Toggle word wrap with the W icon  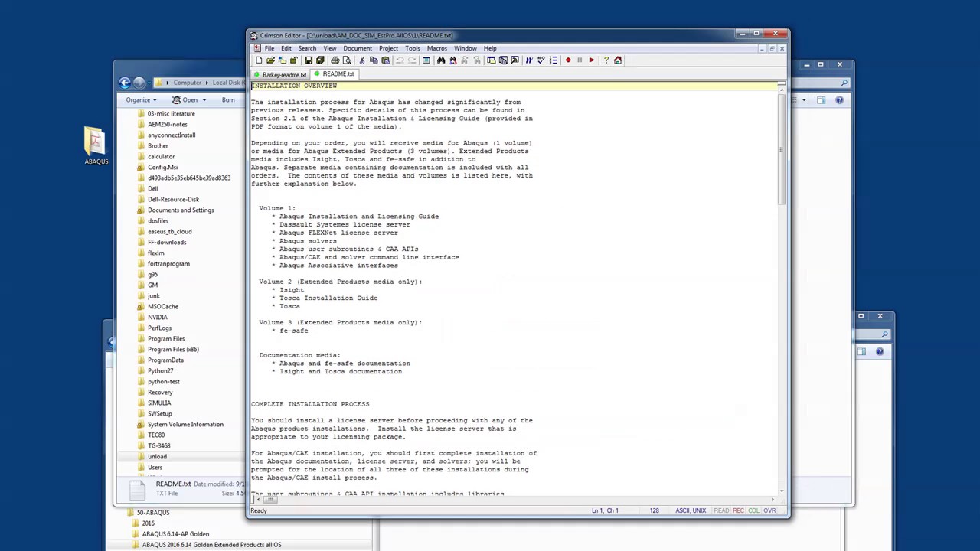coord(529,60)
